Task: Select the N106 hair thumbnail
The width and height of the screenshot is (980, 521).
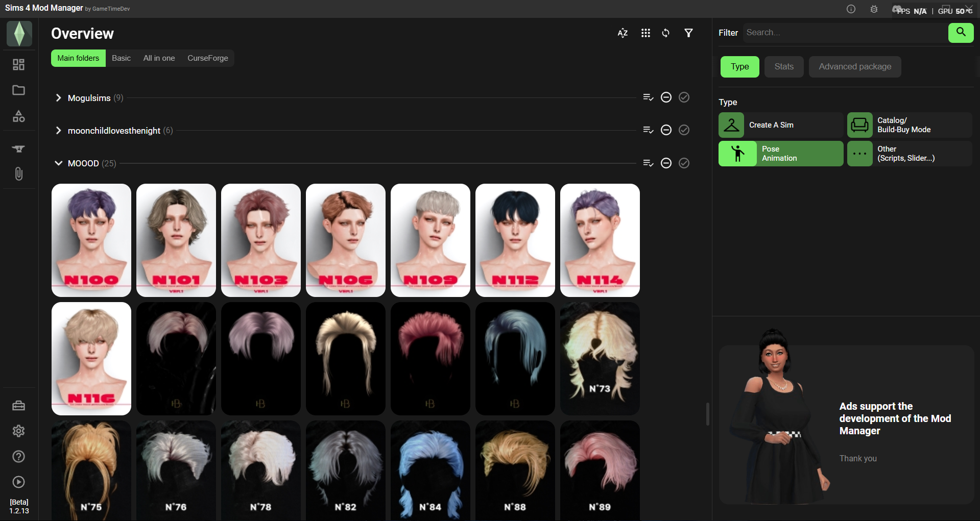Action: (x=346, y=240)
